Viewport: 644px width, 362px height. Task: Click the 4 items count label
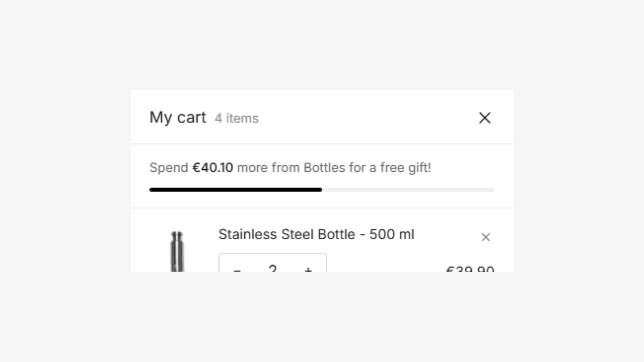click(237, 118)
